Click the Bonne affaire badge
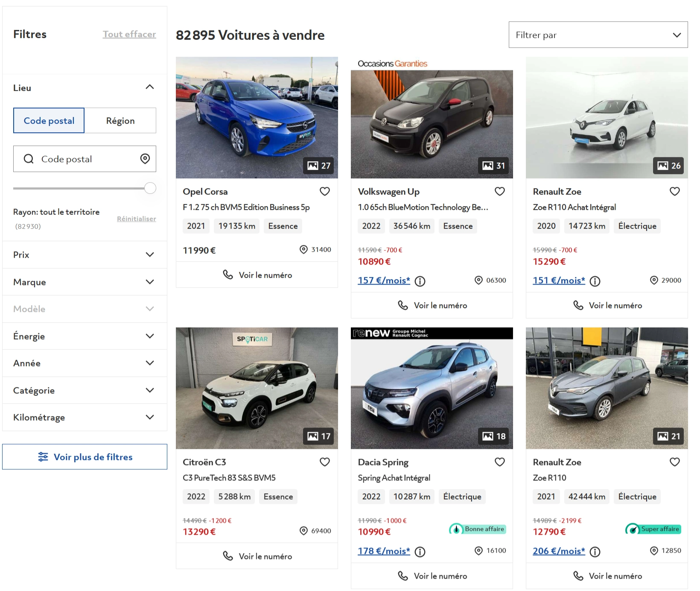The width and height of the screenshot is (700, 591). [x=478, y=529]
